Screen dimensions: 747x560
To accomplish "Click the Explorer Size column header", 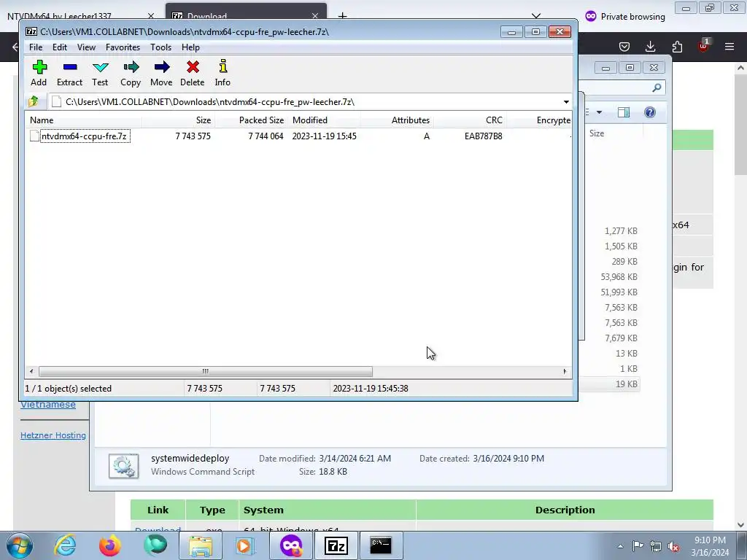I will 597,133.
